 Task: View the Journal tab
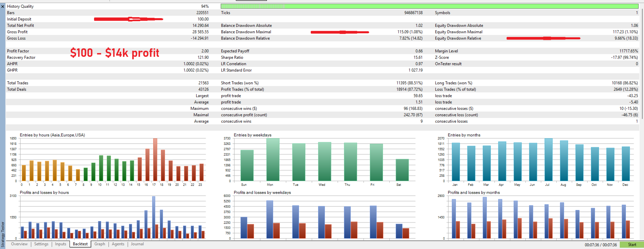[137, 244]
